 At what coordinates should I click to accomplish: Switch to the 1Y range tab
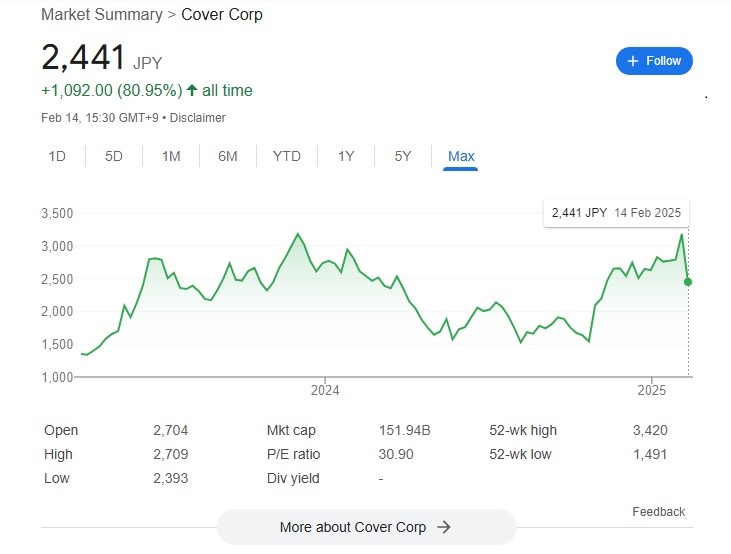[x=346, y=156]
